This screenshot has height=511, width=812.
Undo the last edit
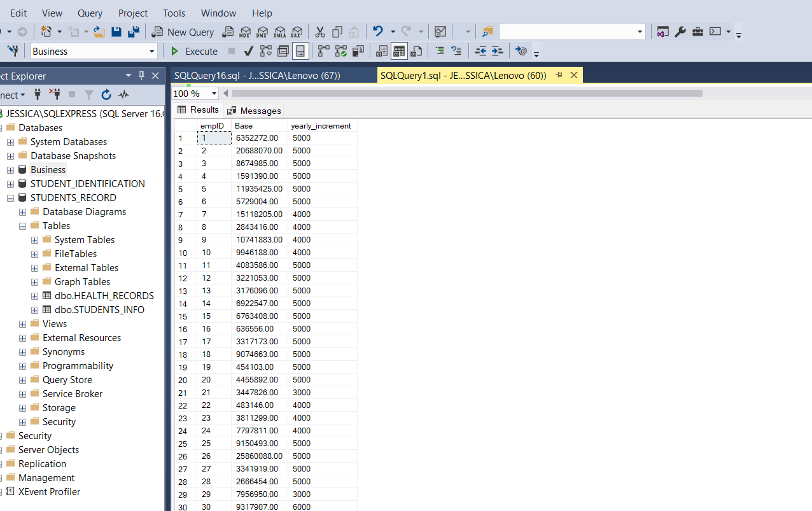coord(378,31)
